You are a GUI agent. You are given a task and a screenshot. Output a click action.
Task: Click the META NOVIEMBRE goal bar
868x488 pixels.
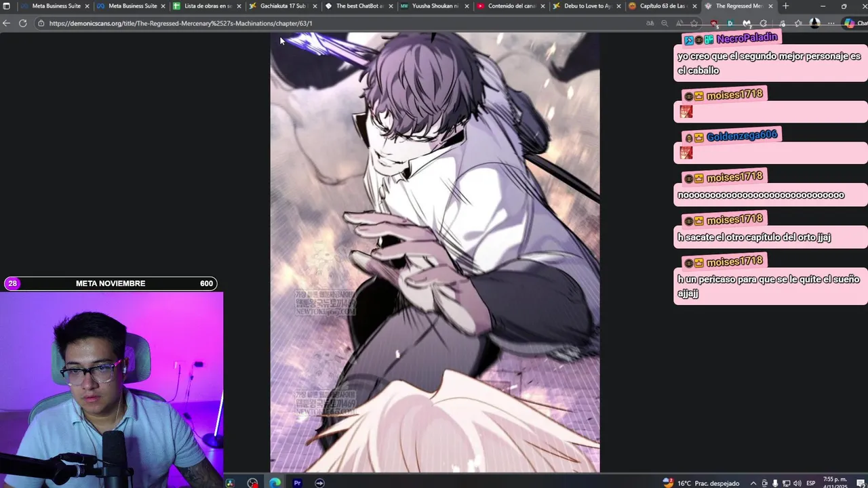point(111,283)
